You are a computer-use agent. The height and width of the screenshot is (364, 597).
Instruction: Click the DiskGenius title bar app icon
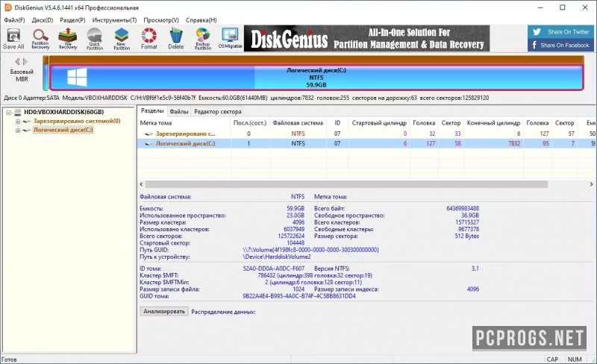pos(7,7)
